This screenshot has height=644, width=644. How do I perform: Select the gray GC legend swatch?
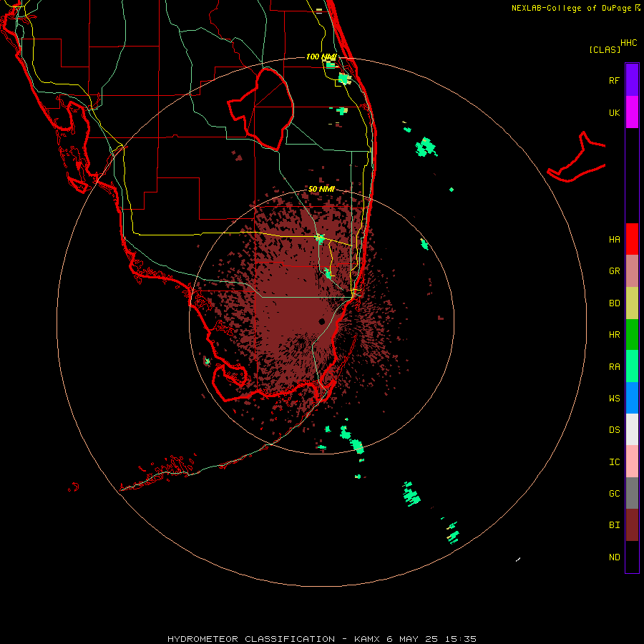click(632, 493)
